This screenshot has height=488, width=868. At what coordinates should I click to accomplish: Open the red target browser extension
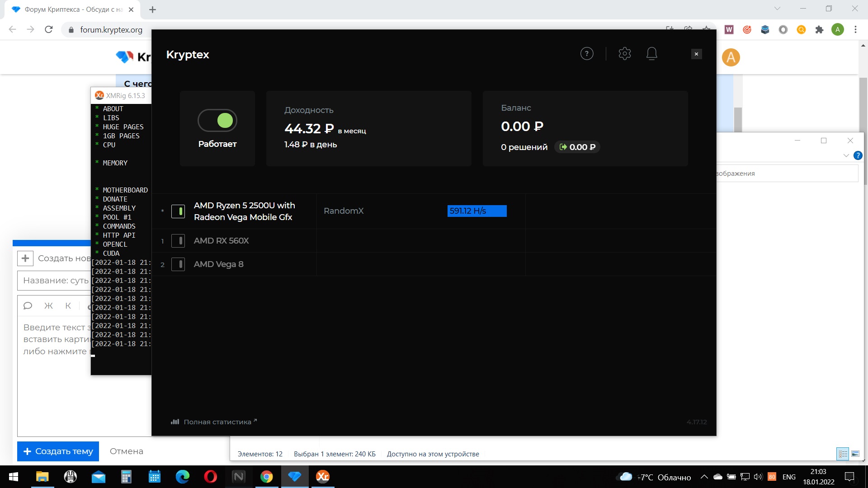click(x=747, y=29)
